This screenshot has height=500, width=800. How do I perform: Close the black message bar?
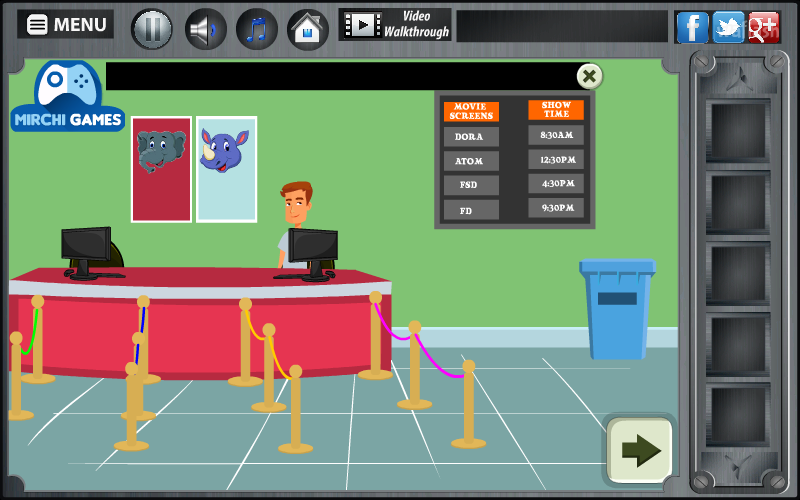click(x=589, y=77)
